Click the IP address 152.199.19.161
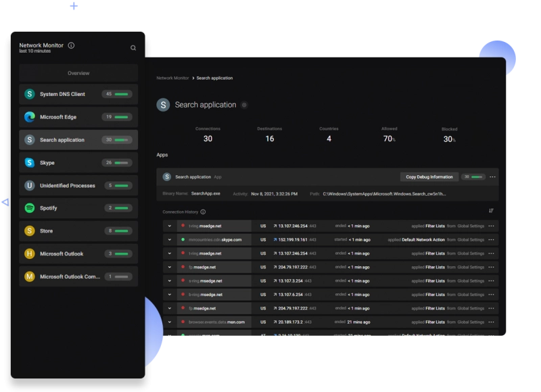Image resolution: width=541 pixels, height=392 pixels. pos(293,240)
